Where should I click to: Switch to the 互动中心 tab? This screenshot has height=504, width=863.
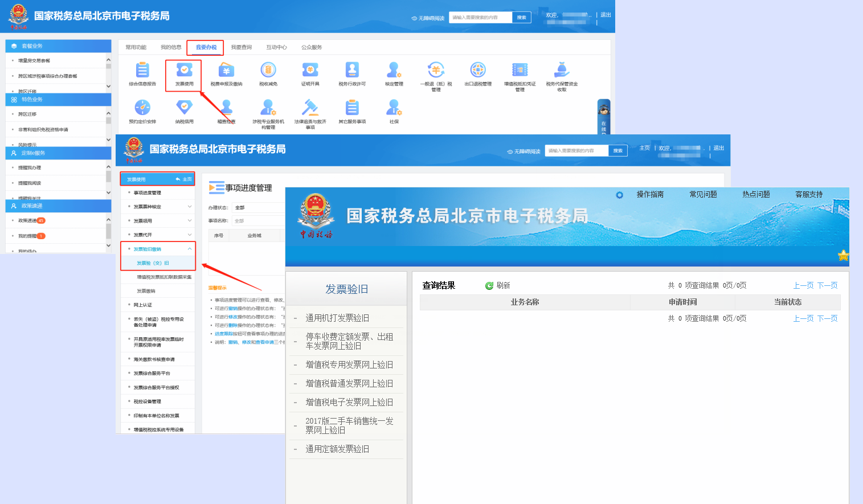pyautogui.click(x=276, y=47)
